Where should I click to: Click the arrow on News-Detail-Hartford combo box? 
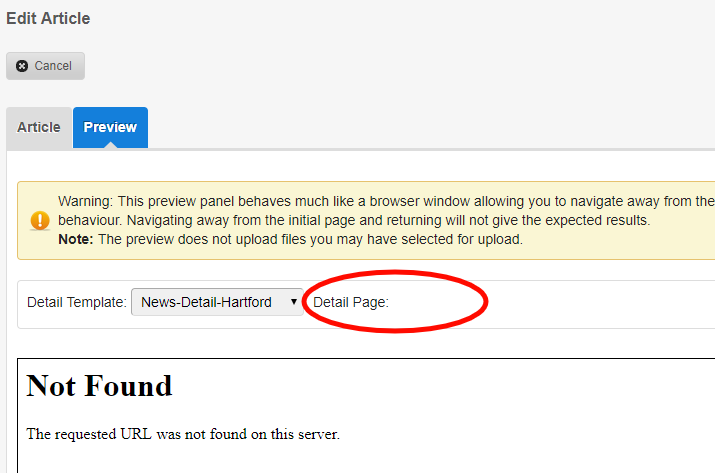(292, 302)
